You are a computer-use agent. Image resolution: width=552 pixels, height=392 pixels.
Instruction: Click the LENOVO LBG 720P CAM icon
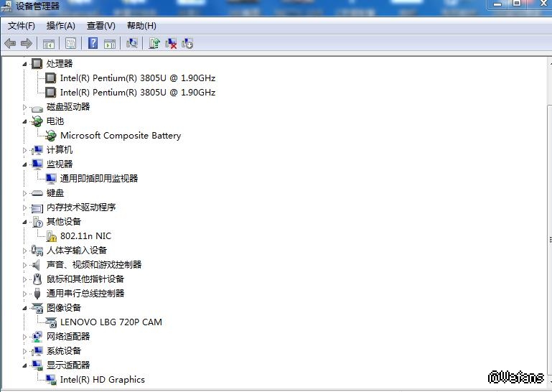point(51,322)
